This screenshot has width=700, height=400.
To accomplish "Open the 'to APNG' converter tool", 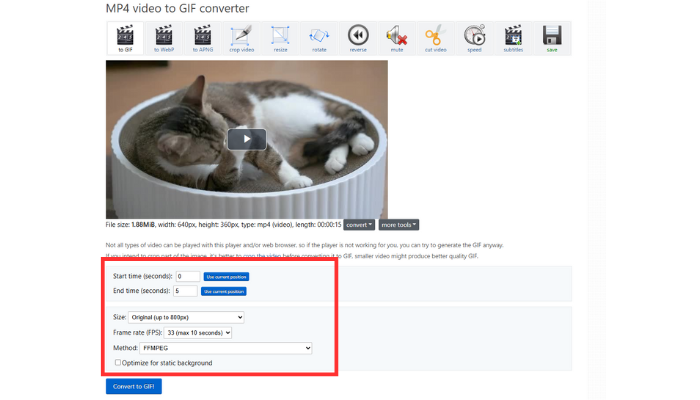I will click(x=203, y=38).
